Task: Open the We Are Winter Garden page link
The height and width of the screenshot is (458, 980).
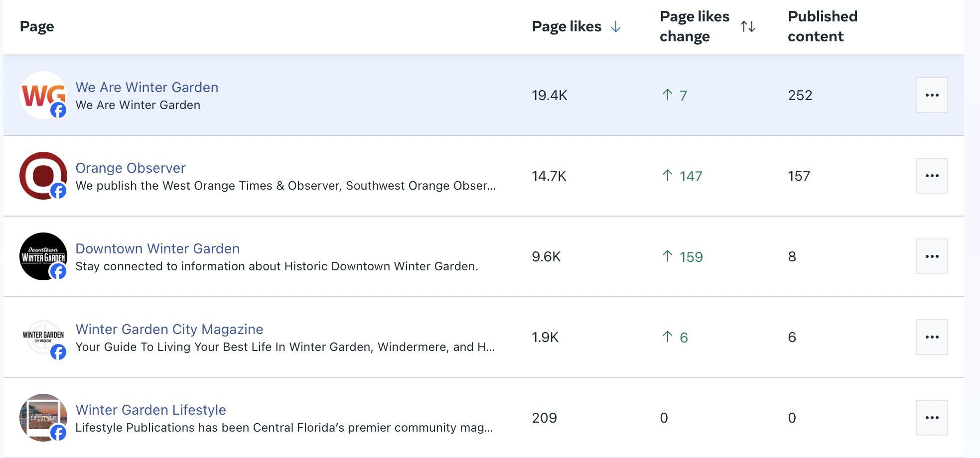Action: [146, 87]
